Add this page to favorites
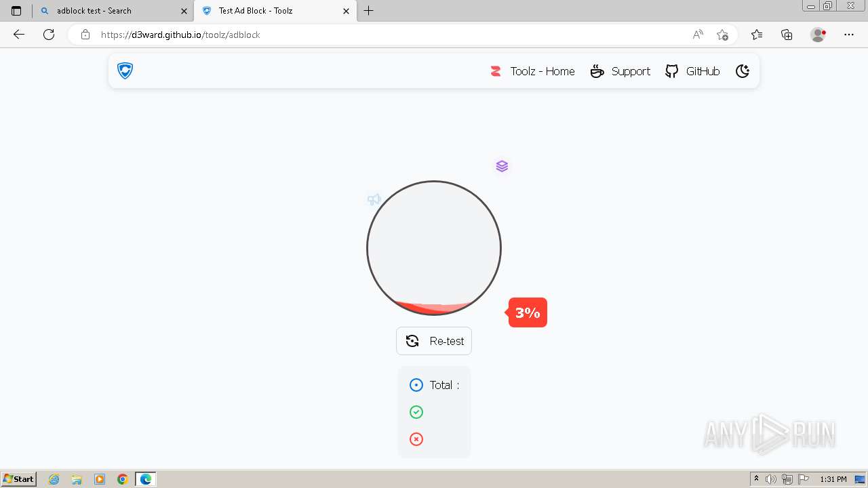The image size is (868, 488). pos(722,35)
